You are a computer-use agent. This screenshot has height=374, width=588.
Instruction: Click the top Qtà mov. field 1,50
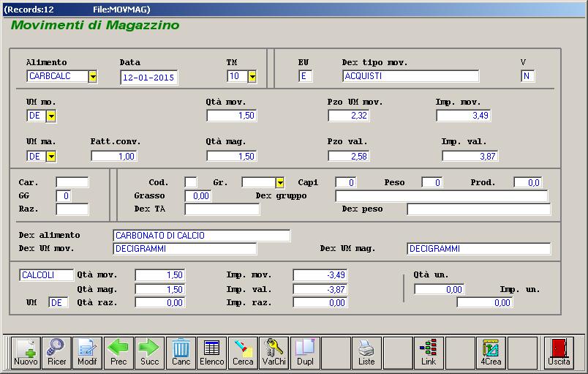232,116
